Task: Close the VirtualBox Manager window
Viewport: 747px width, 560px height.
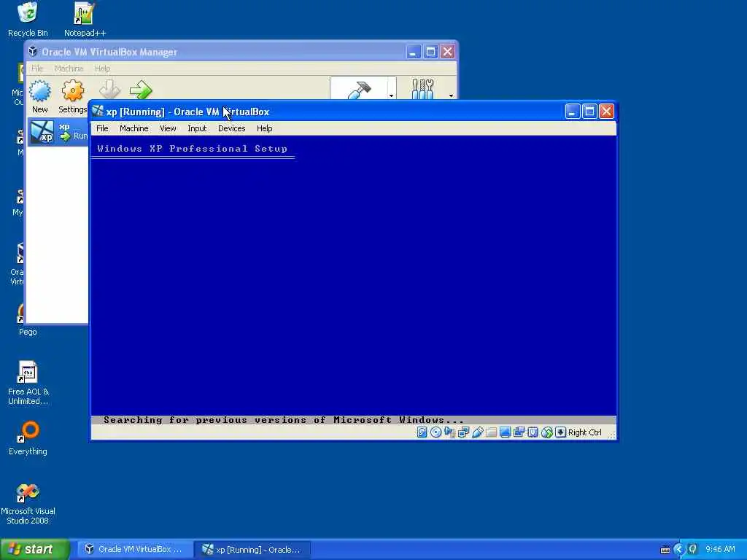Action: [447, 52]
